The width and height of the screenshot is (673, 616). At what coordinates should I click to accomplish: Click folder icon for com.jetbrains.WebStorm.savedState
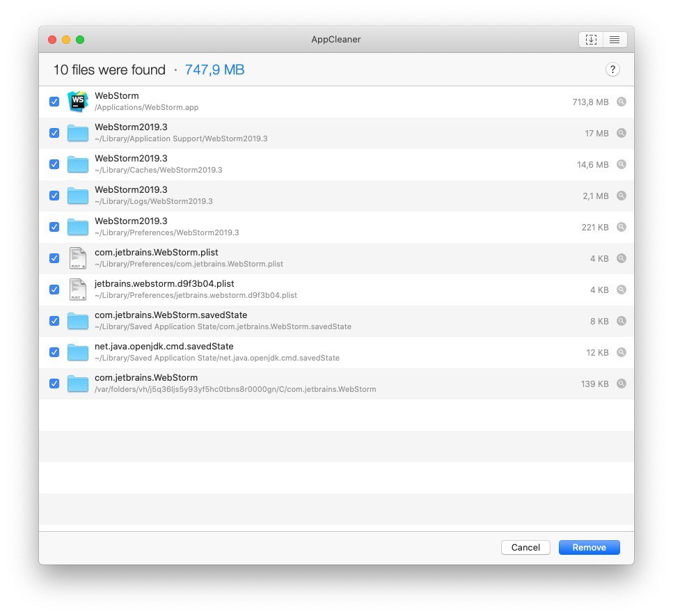click(78, 321)
